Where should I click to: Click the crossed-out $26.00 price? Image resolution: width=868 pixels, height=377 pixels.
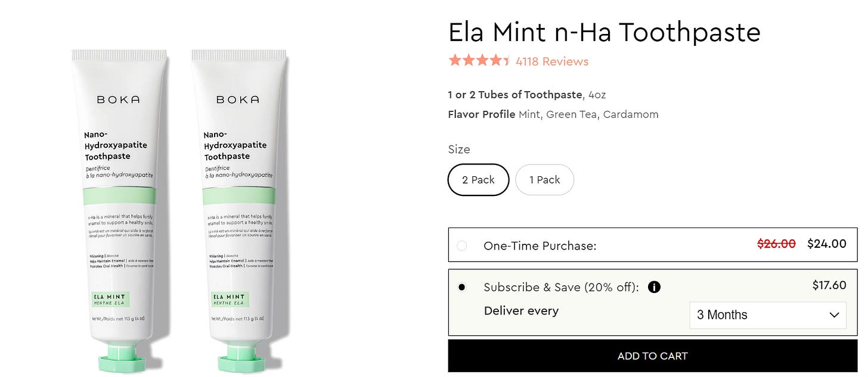tap(776, 244)
